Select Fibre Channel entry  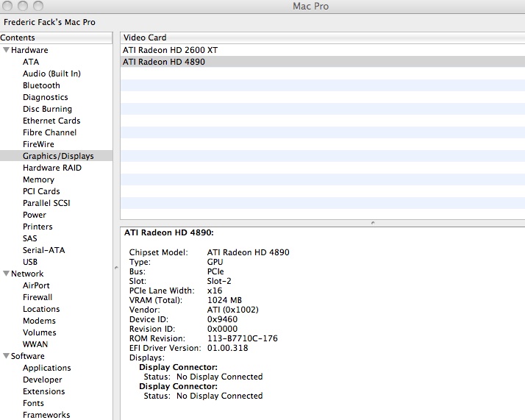pyautogui.click(x=49, y=132)
